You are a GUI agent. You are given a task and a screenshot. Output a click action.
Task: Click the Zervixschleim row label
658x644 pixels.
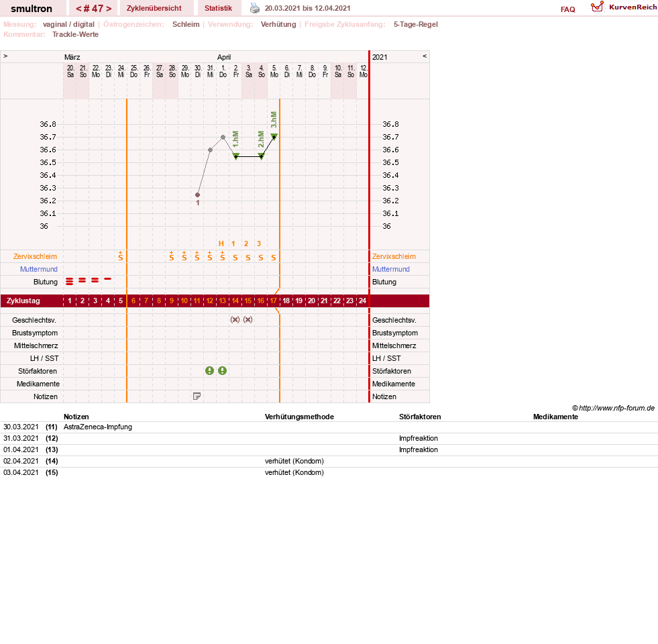(36, 256)
